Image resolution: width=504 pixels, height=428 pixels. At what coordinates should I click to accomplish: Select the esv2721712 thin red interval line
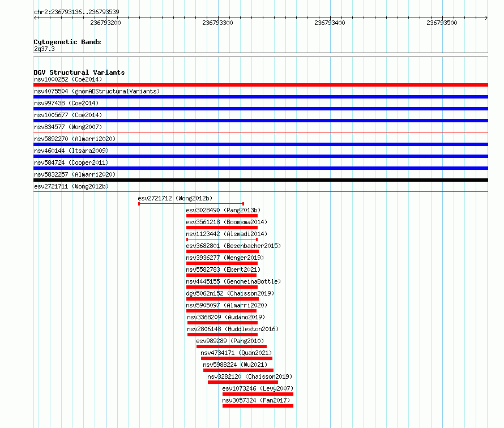191,204
